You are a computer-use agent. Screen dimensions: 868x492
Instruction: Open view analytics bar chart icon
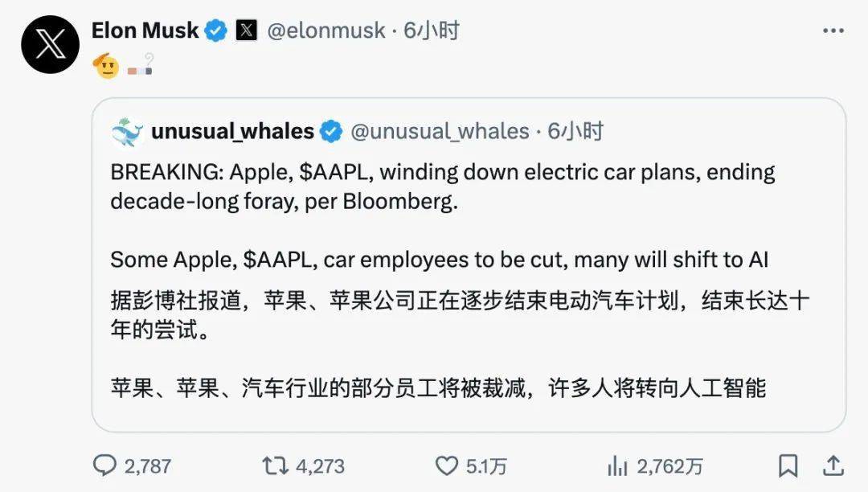(617, 465)
